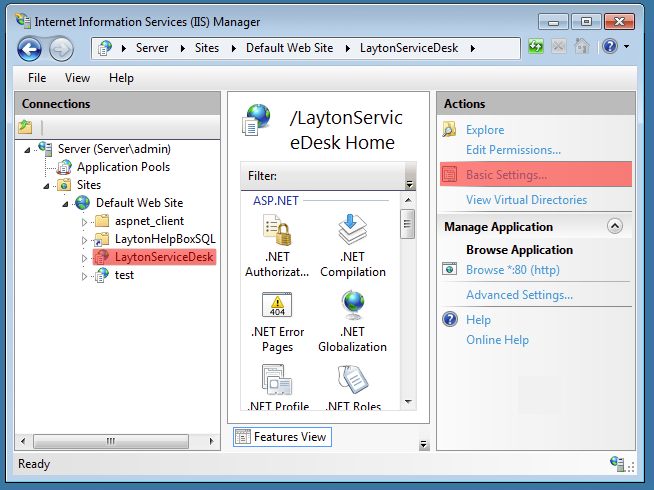
Task: Switch to the Features View tab
Action: click(x=282, y=437)
